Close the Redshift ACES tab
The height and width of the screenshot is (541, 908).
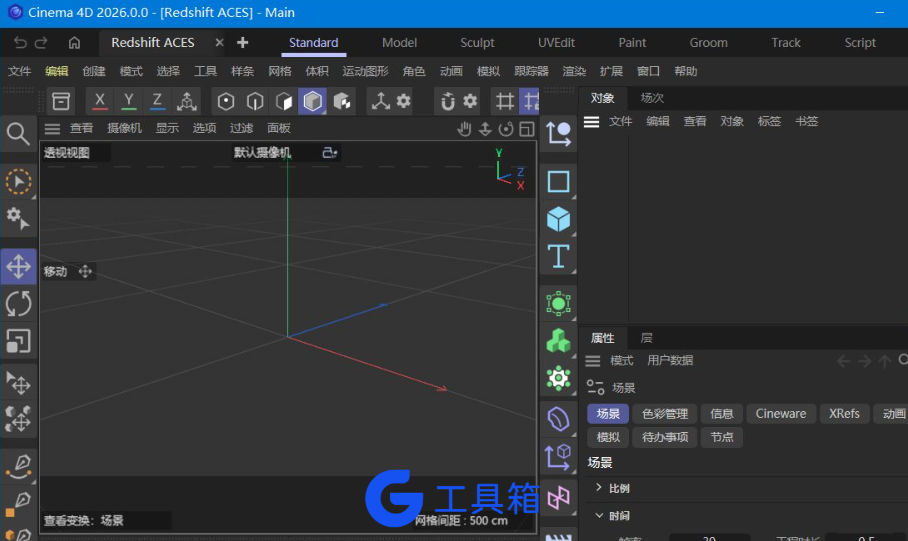point(219,42)
